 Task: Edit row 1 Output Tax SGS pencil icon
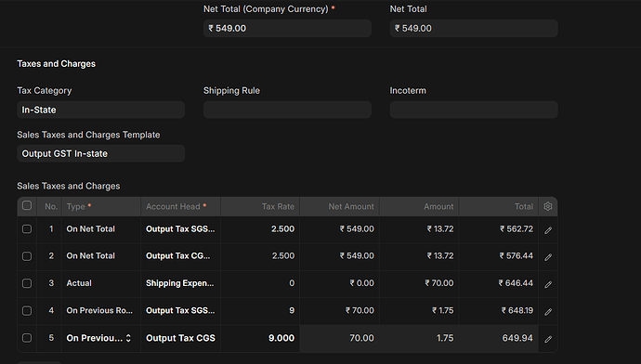548,230
